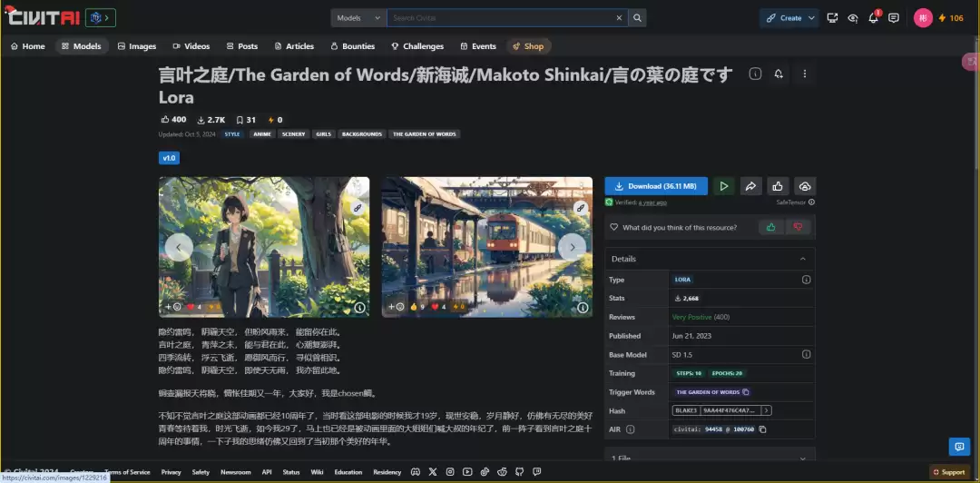
Task: Clear the search field with the X
Action: pos(619,18)
